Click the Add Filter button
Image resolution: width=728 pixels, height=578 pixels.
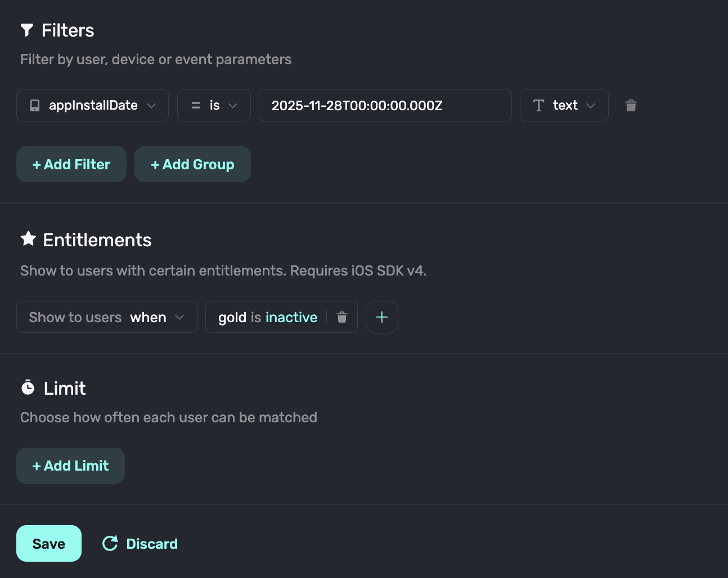(x=71, y=164)
